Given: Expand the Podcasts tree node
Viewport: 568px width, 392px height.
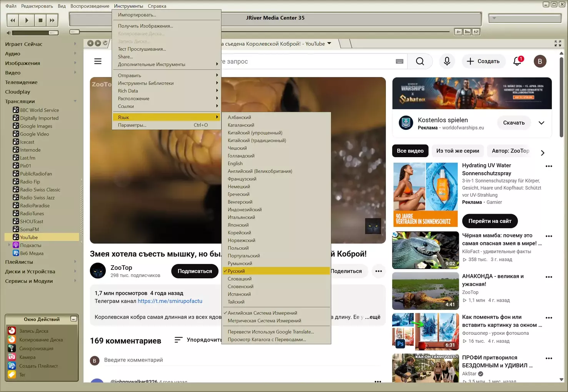Looking at the screenshot, I should [9, 245].
